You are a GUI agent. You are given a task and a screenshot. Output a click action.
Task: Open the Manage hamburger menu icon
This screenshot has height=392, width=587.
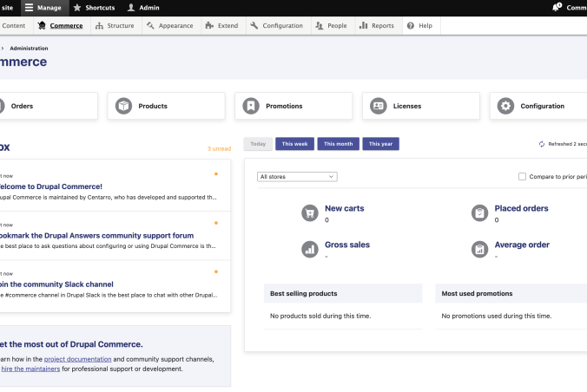(29, 8)
